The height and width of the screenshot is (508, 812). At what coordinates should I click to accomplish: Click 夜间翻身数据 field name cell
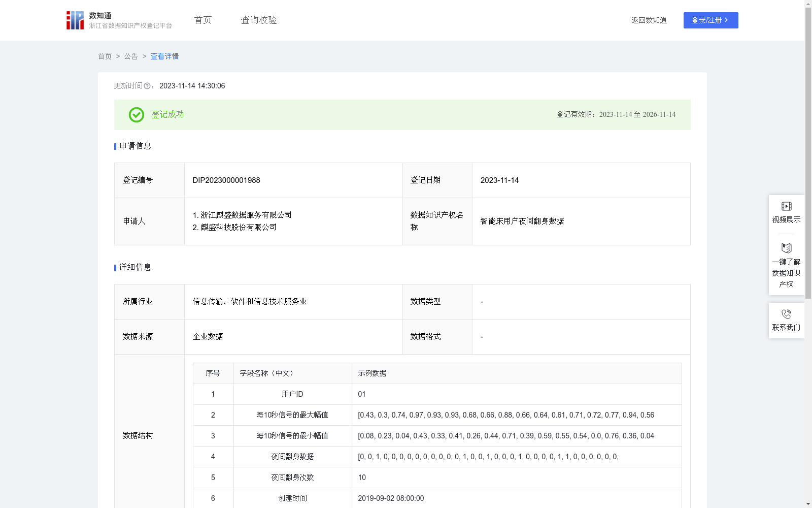click(x=292, y=457)
